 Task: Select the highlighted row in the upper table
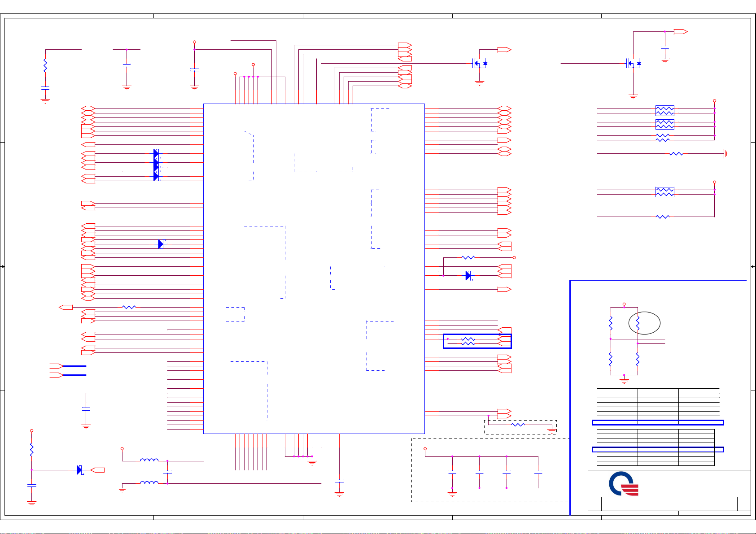pos(658,422)
